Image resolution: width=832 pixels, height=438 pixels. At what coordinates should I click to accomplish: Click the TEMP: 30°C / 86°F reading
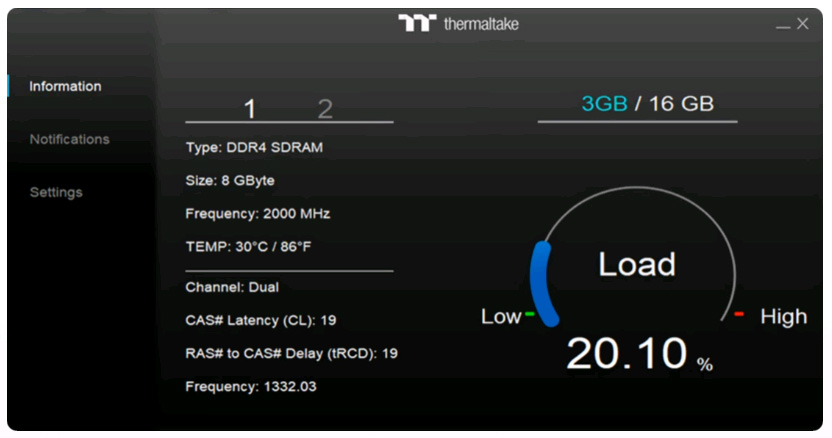248,247
